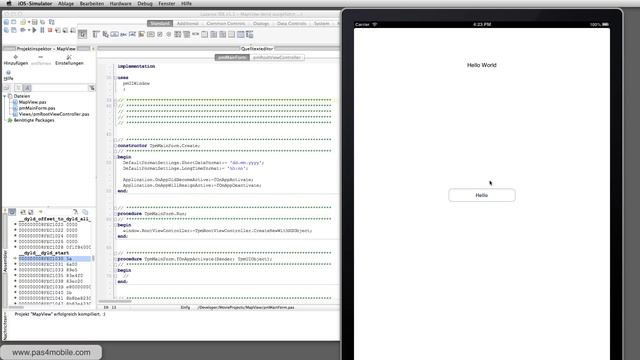Click the 'Hello World' label in the simulator

[482, 65]
